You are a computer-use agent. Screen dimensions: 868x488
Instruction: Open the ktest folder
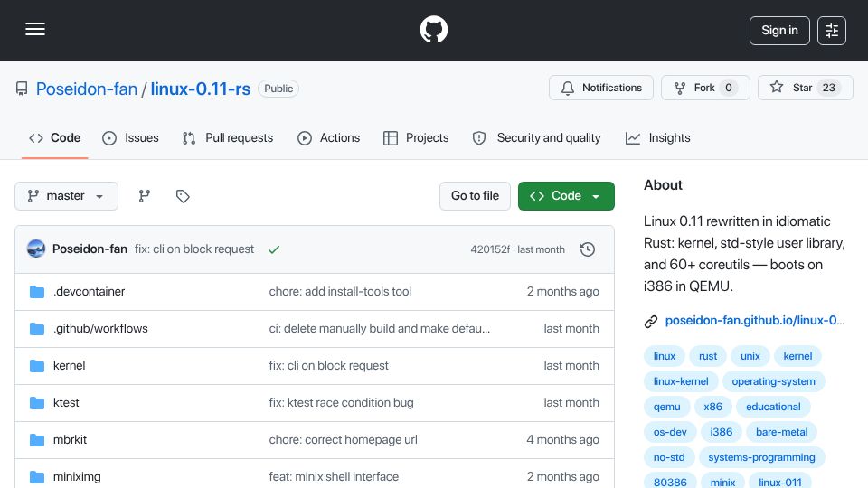pos(66,403)
